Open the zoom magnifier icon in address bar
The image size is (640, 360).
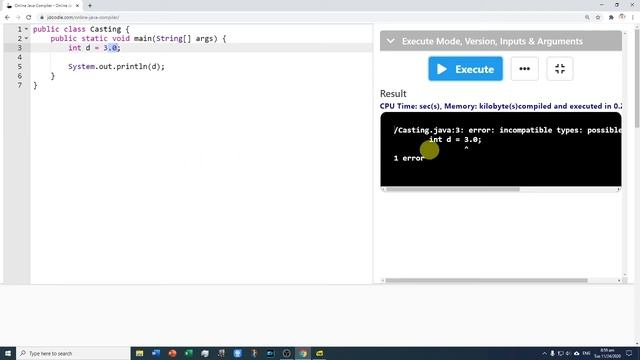[587, 17]
